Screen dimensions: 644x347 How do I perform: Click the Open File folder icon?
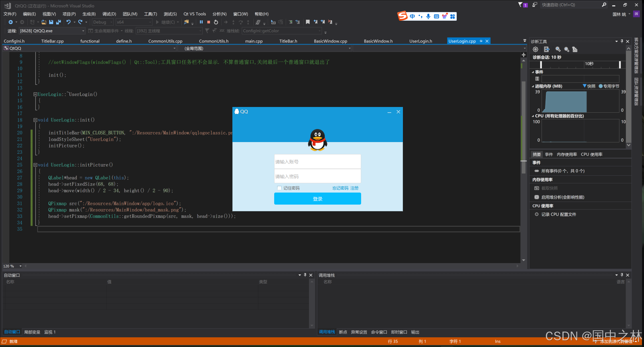(44, 22)
